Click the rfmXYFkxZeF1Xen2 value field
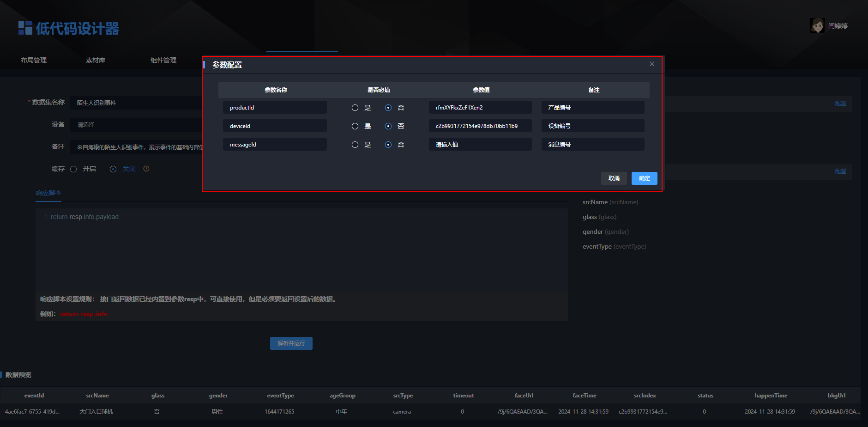The image size is (868, 427). click(x=480, y=107)
